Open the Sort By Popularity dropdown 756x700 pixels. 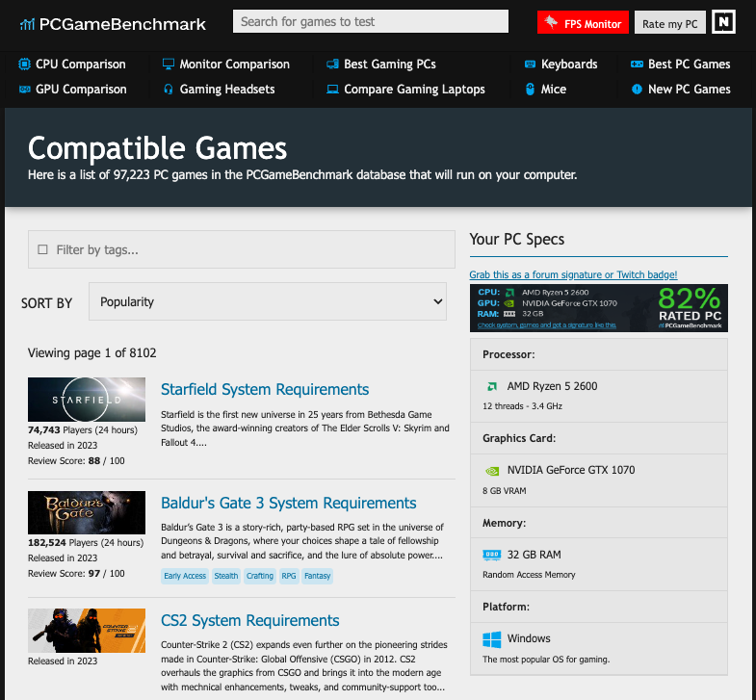tap(268, 301)
